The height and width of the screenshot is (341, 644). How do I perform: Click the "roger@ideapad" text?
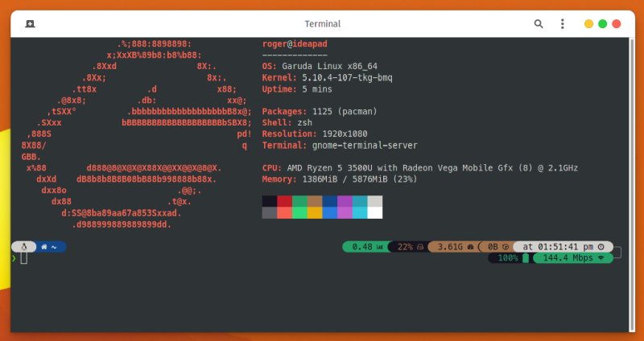295,44
